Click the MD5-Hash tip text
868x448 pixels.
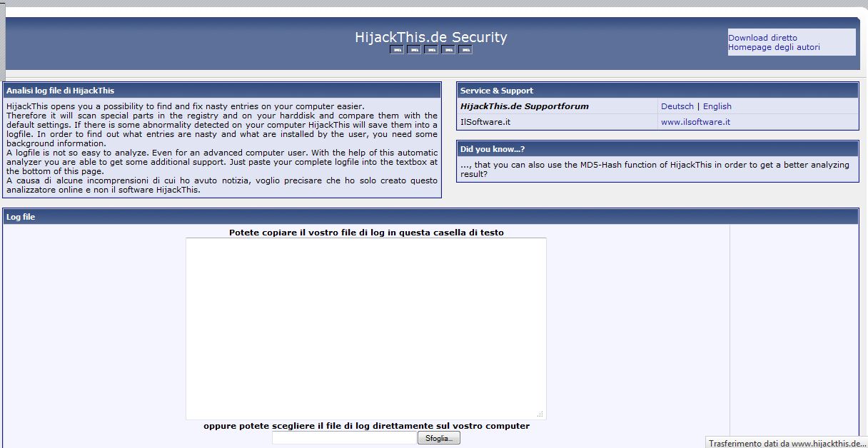655,169
